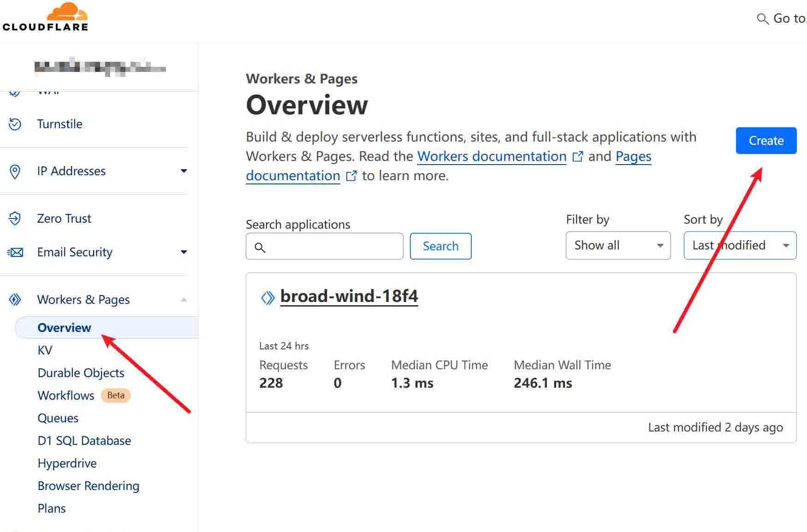
Task: Open Browser Rendering in the sidebar
Action: (x=88, y=486)
